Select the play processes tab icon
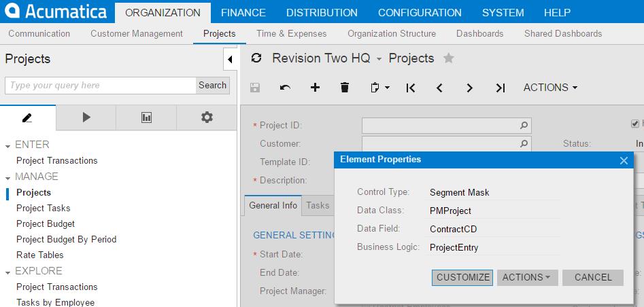The width and height of the screenshot is (644, 307). (x=86, y=118)
